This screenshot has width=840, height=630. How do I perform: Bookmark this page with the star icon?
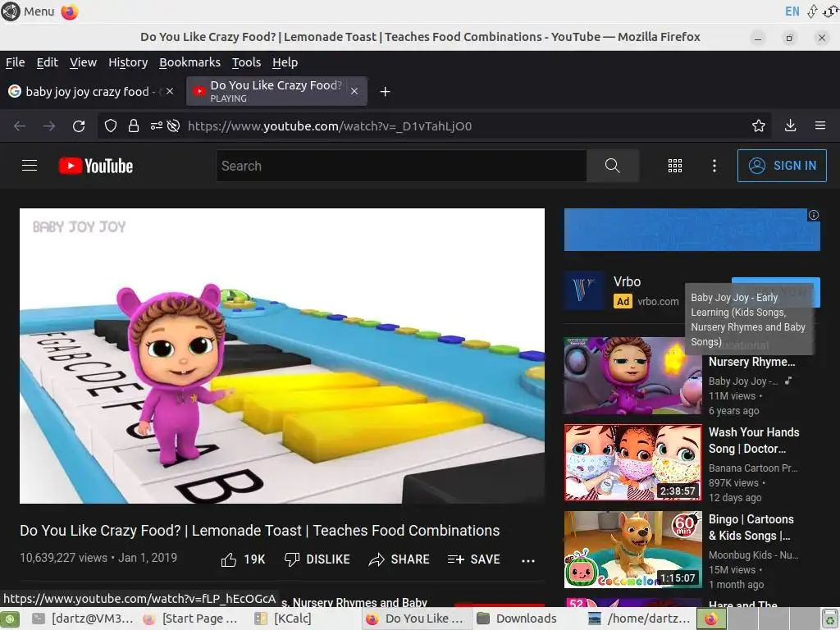[759, 126]
